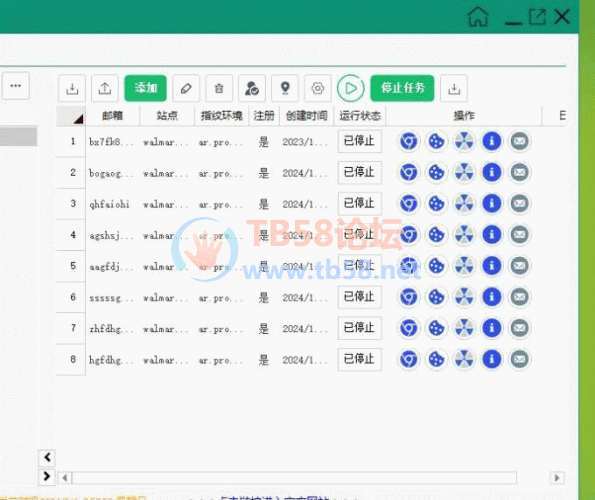Click the 已停止 status in row 4
This screenshot has height=500, width=595.
pyautogui.click(x=359, y=234)
